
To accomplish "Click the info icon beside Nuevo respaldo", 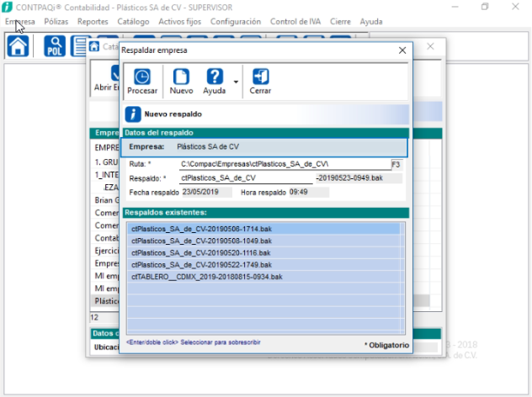I will click(x=133, y=114).
